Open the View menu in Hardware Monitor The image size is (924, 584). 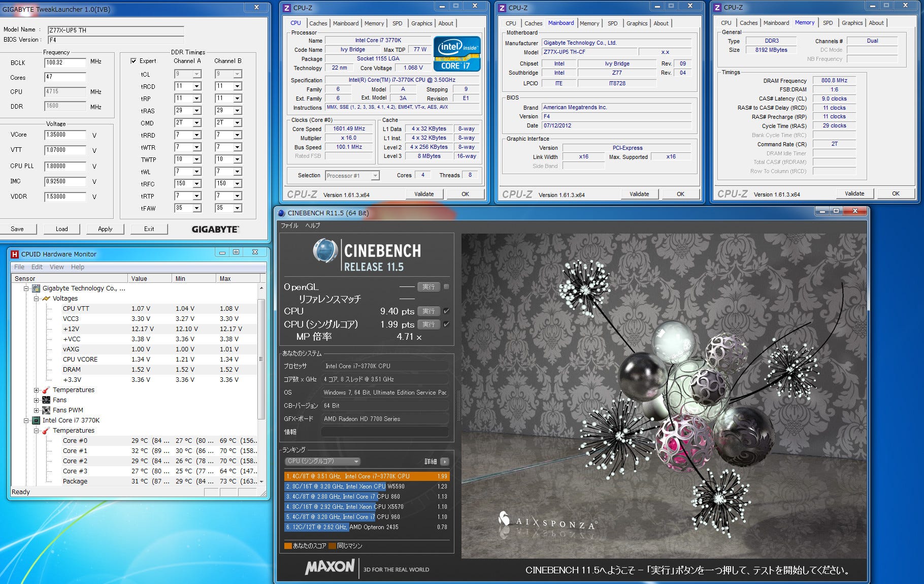pyautogui.click(x=57, y=267)
